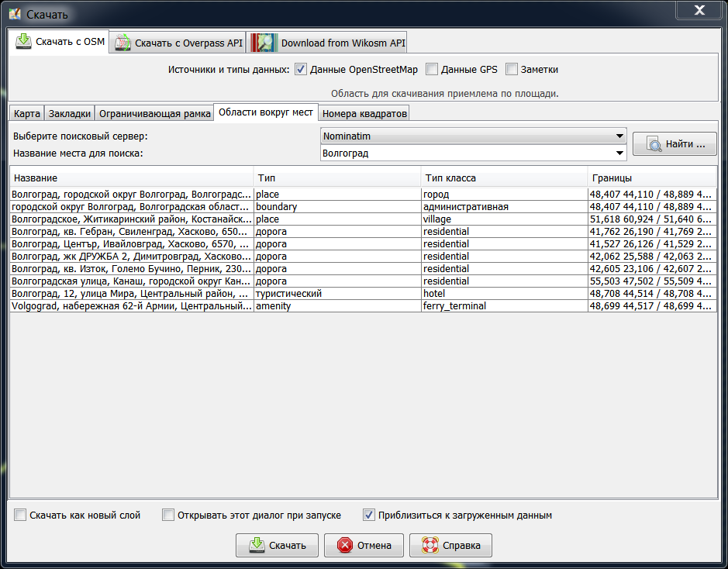This screenshot has width=728, height=569.
Task: Toggle Скачать как новый слой checkbox
Action: [20, 515]
